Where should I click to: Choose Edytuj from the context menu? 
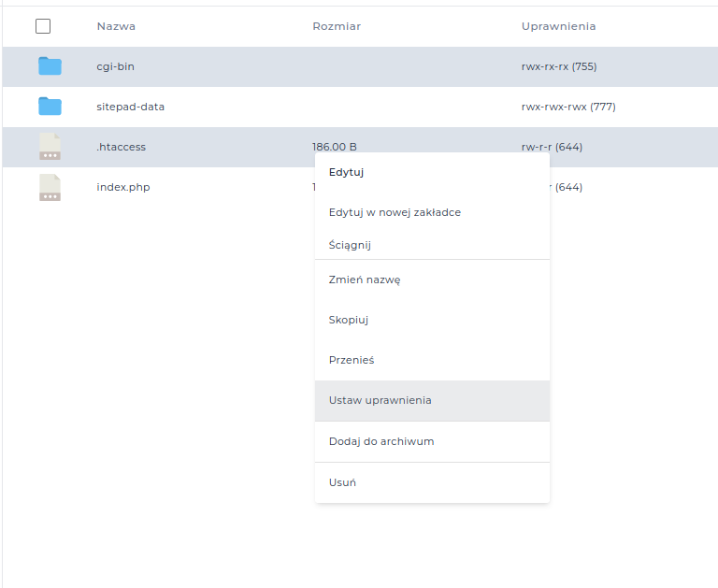(x=346, y=172)
